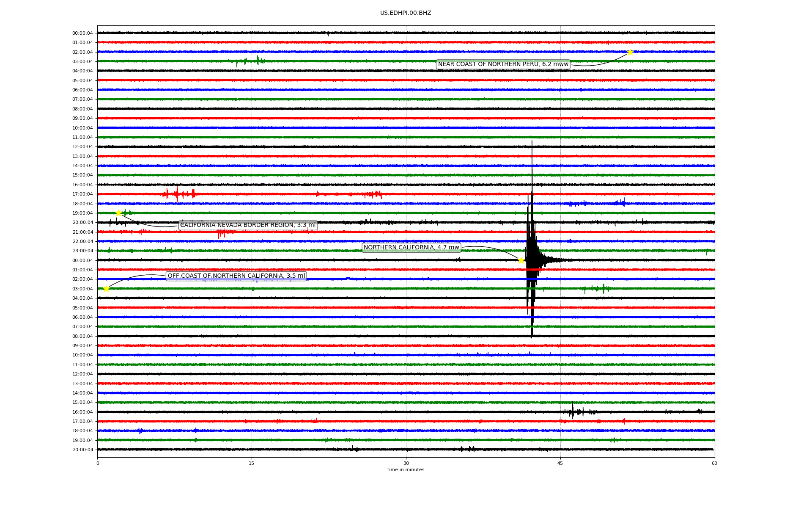Viewport: 812px width, 508px height.
Task: Click the OFF COAST OF NORTHERN CALIFORNIA label
Action: [x=236, y=276]
